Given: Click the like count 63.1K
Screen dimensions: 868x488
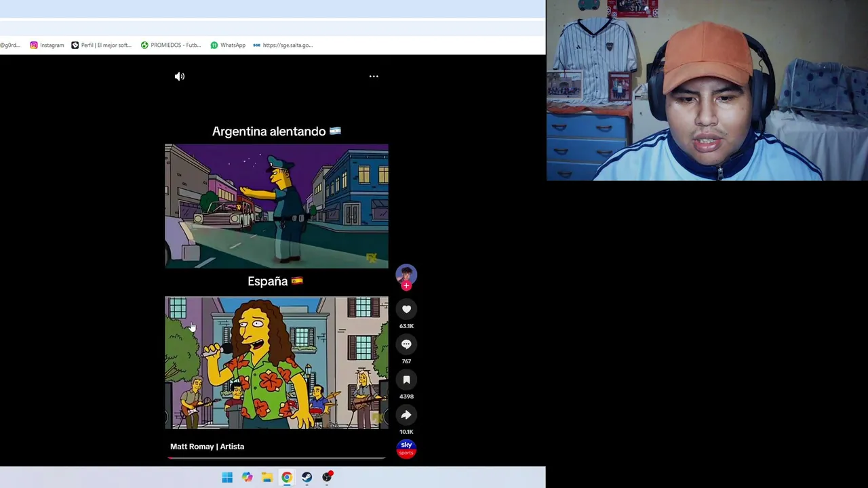Looking at the screenshot, I should click(x=406, y=326).
